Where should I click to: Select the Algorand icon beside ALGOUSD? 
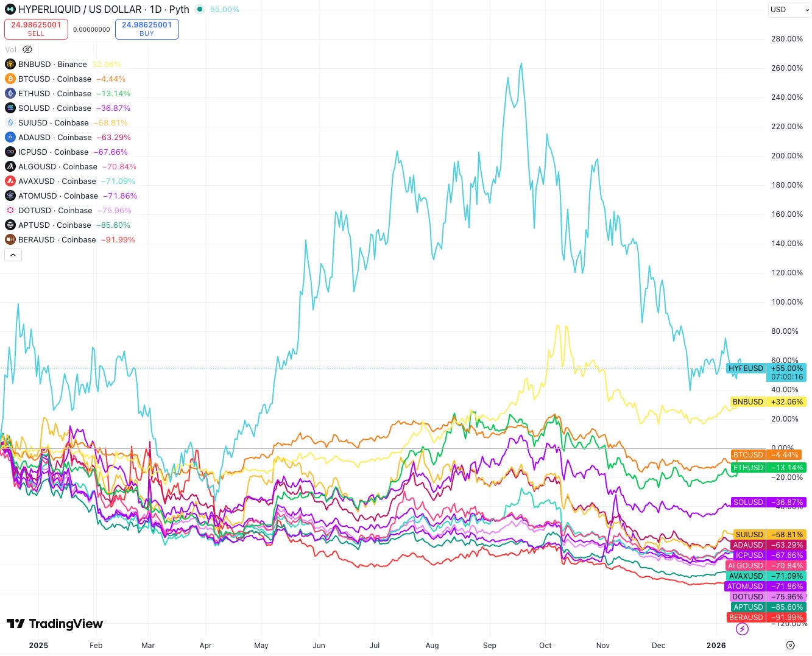[x=10, y=166]
